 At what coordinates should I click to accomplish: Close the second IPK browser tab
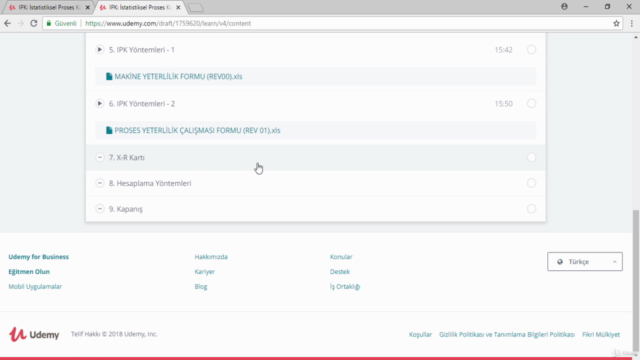coord(178,7)
